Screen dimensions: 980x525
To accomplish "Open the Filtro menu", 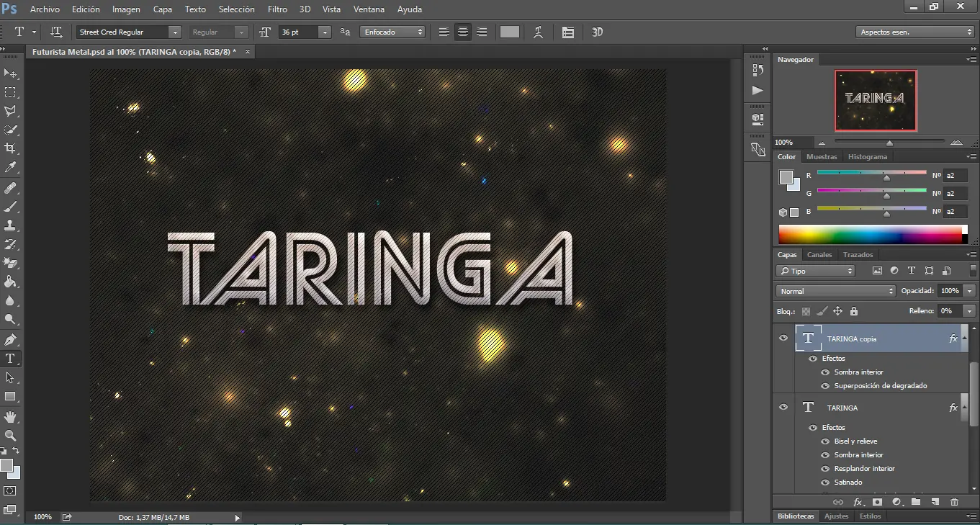I will 277,9.
